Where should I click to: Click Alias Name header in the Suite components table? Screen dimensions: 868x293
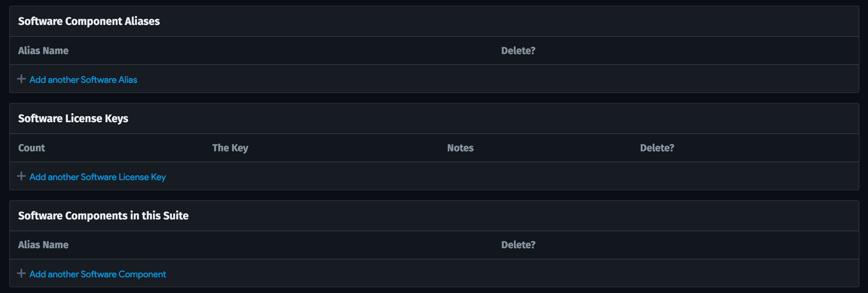pyautogui.click(x=43, y=245)
